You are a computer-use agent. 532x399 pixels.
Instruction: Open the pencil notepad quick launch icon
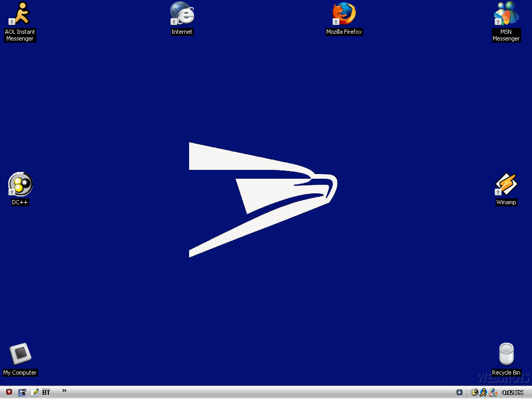(x=34, y=392)
